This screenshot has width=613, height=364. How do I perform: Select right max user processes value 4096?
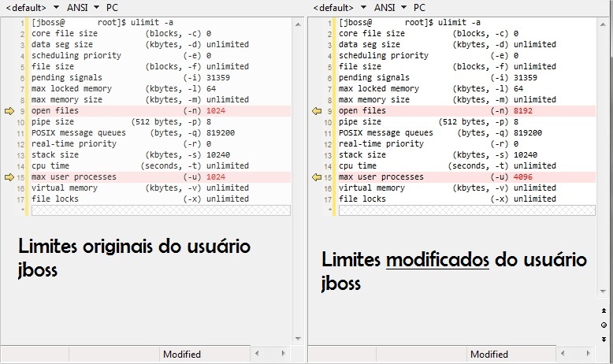point(523,176)
